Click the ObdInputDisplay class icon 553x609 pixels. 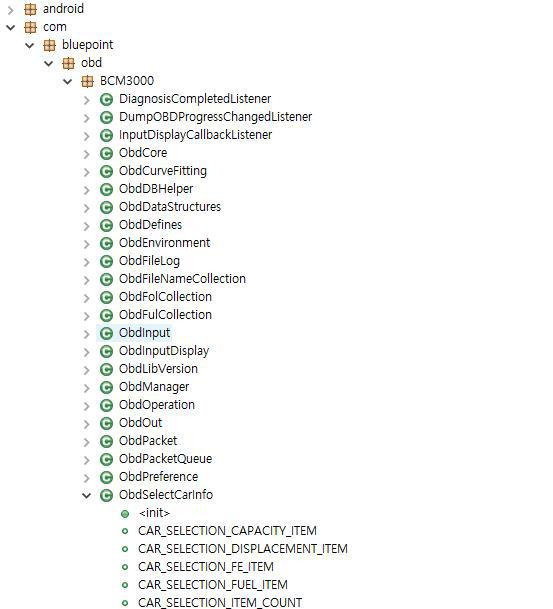click(106, 351)
